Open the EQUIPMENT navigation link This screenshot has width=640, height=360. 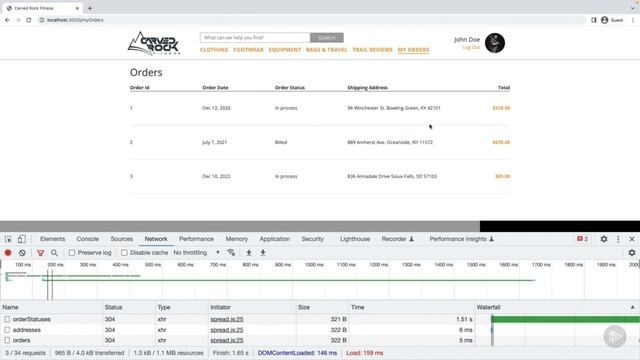tap(284, 50)
